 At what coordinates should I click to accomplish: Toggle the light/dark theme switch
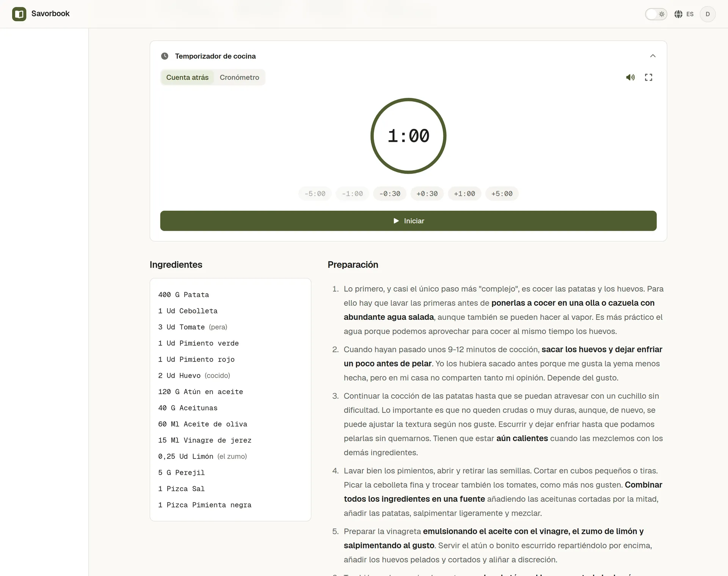coord(656,14)
